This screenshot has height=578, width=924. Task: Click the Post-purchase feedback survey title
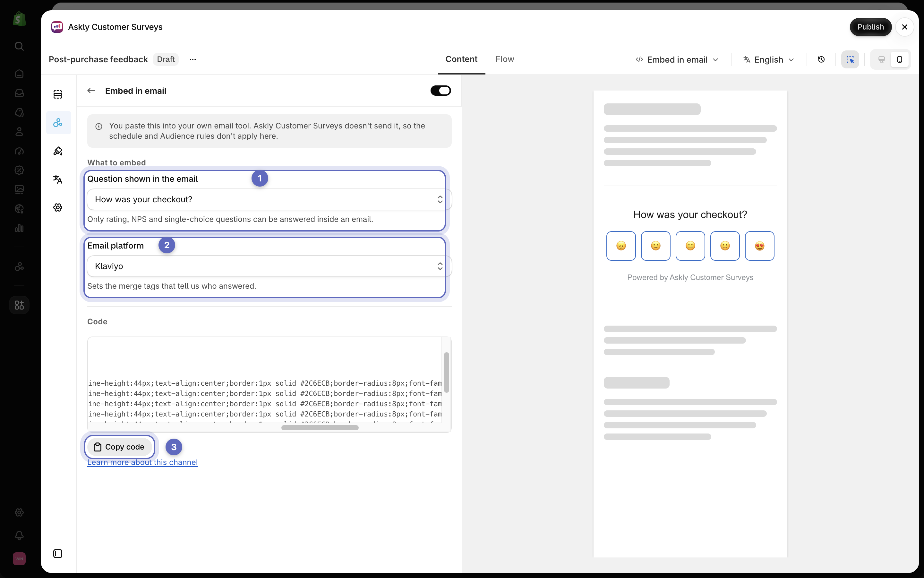click(x=98, y=59)
